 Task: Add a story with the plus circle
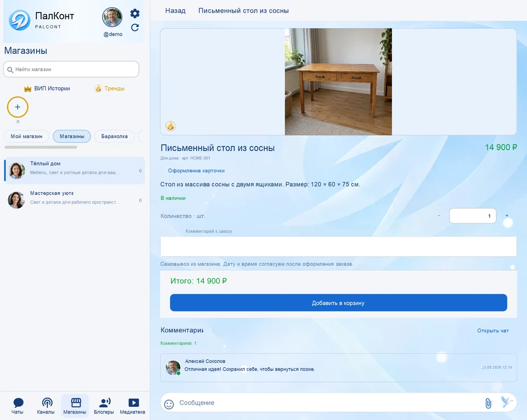pos(18,107)
